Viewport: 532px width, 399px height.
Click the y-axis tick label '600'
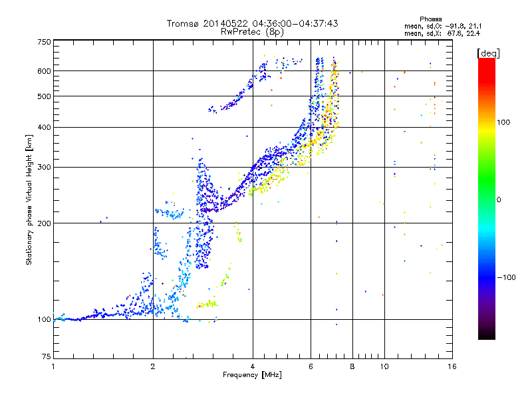coord(44,71)
